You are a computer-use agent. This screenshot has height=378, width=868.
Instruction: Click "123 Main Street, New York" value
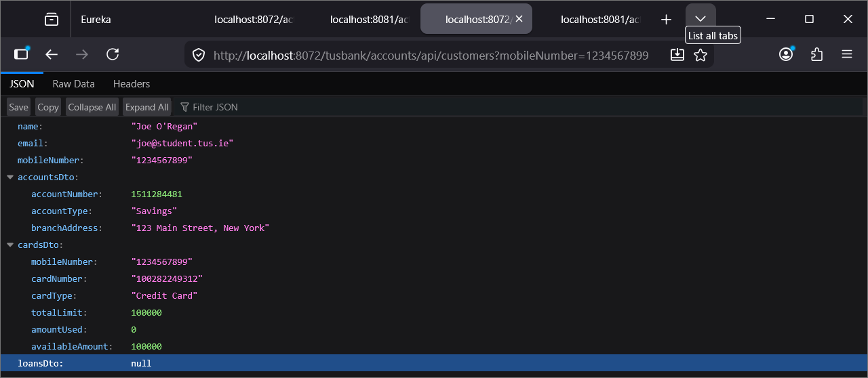tap(200, 228)
